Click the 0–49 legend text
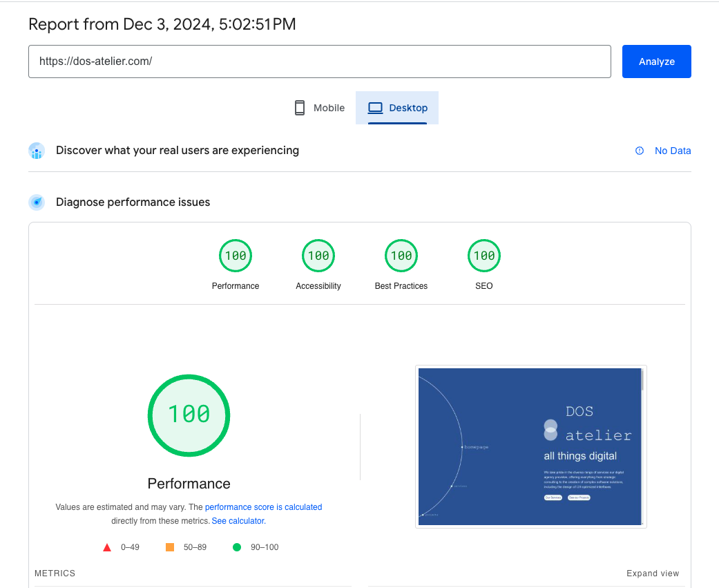This screenshot has height=588, width=719. [x=131, y=547]
